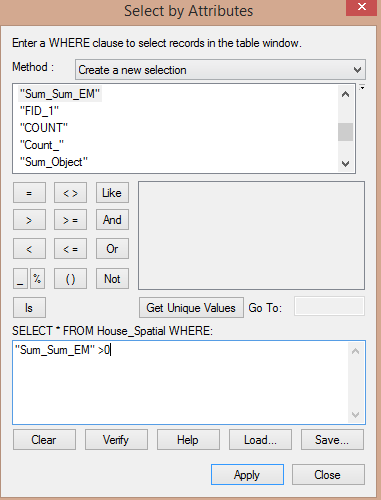
Task: Click the field list scroll down arrow
Action: [346, 164]
